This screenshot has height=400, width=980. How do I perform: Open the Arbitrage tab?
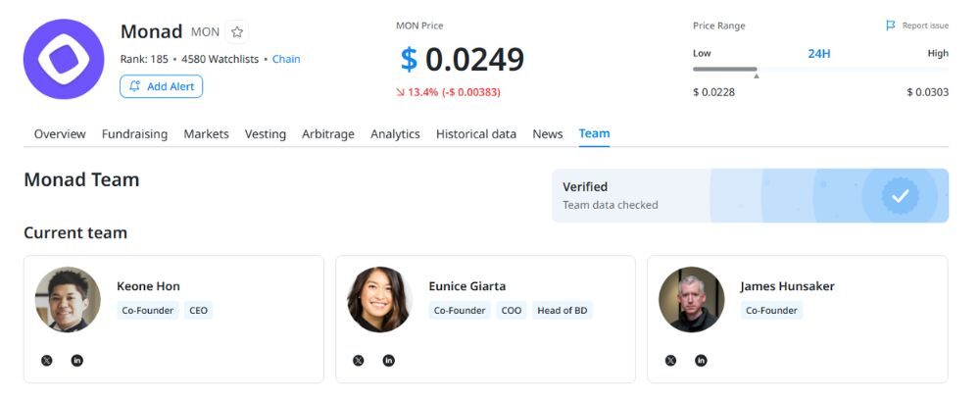328,134
